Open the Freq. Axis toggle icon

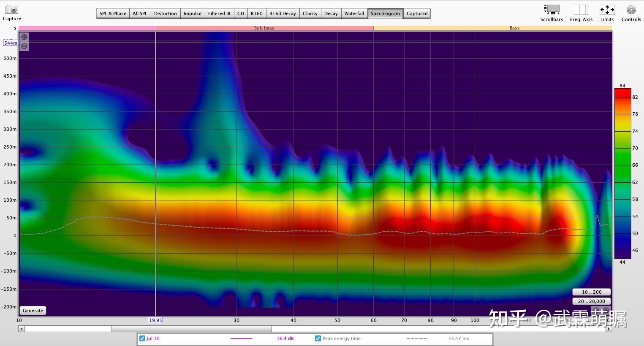581,9
